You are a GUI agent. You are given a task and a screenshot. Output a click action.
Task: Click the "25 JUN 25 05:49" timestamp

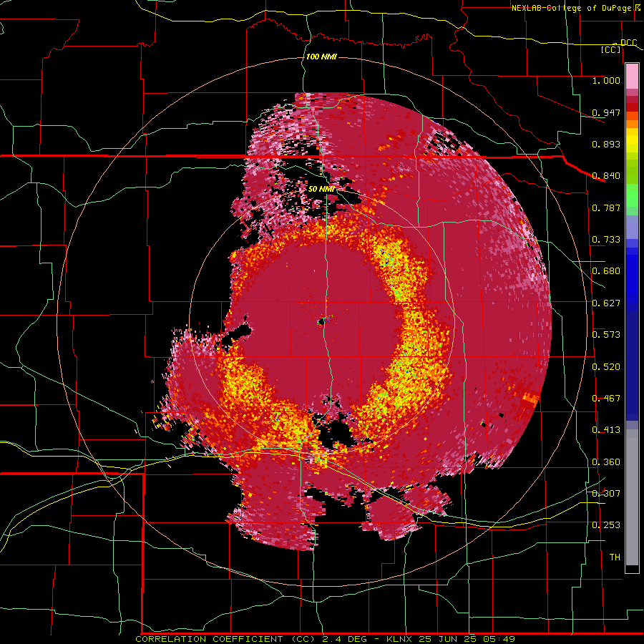coord(467,639)
